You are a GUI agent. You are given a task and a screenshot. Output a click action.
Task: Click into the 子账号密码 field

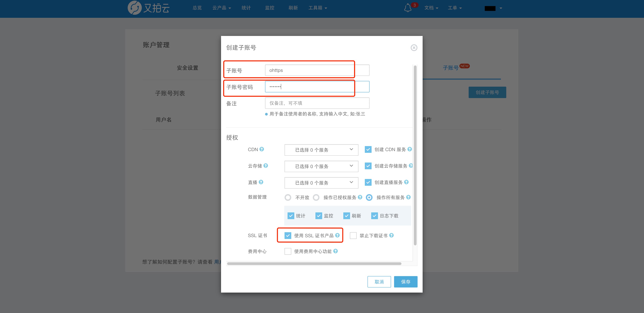(x=317, y=87)
